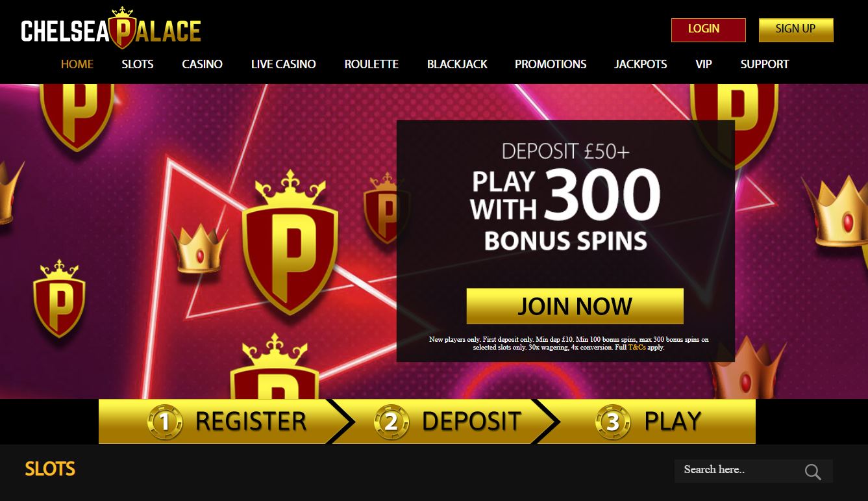Click the Chelsea Palace logo
This screenshot has height=501, width=868.
pyautogui.click(x=111, y=29)
